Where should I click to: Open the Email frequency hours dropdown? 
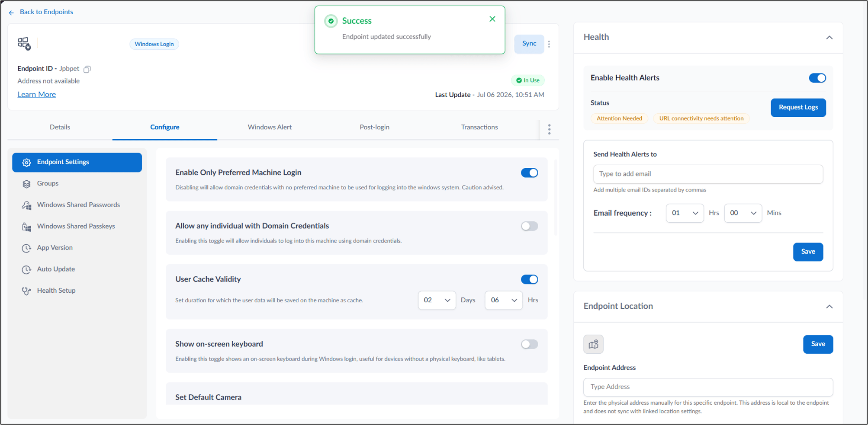685,213
